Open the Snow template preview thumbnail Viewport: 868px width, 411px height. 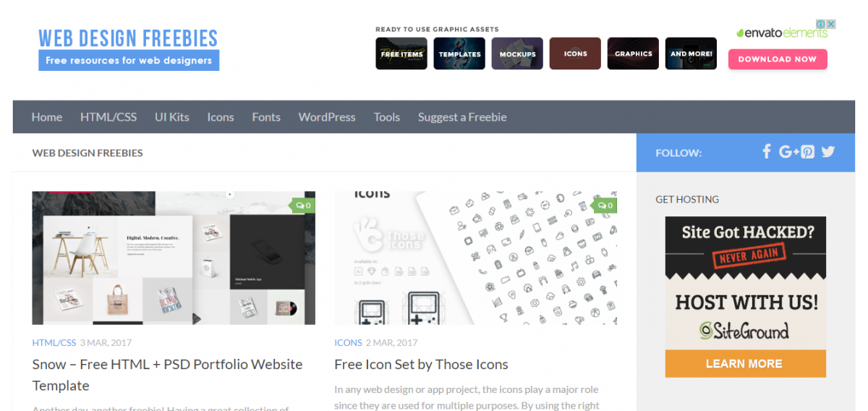(x=174, y=258)
